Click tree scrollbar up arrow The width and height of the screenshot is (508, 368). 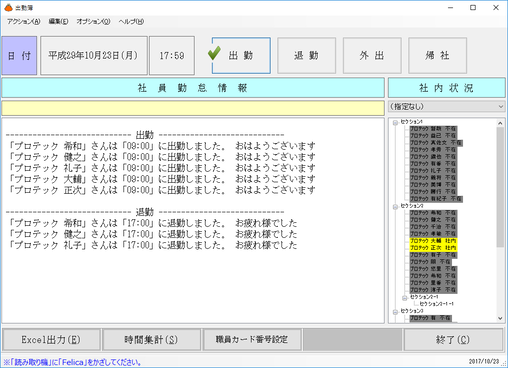(500, 123)
